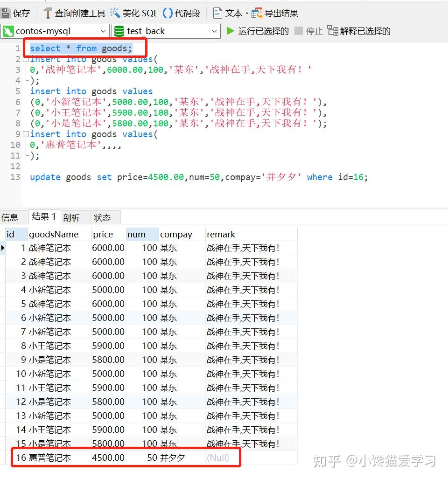The height and width of the screenshot is (479, 448).
Task: Collapse the insert block at line 9
Action: [26, 134]
